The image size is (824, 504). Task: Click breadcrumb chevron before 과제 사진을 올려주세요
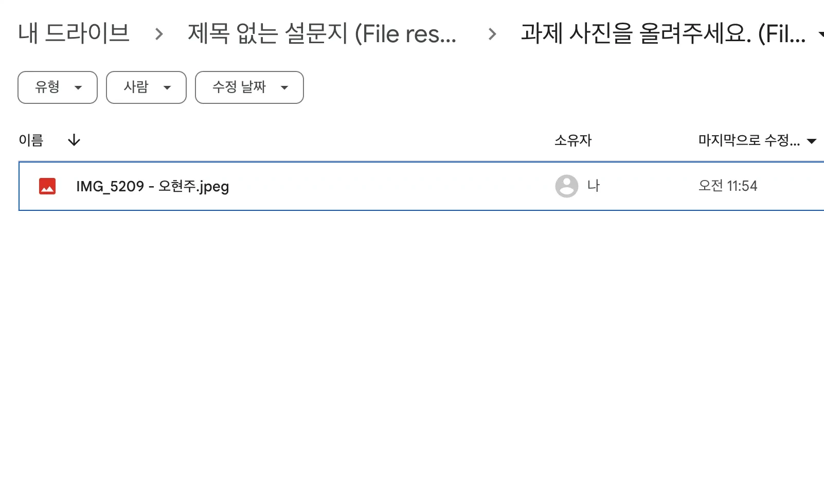click(x=492, y=34)
